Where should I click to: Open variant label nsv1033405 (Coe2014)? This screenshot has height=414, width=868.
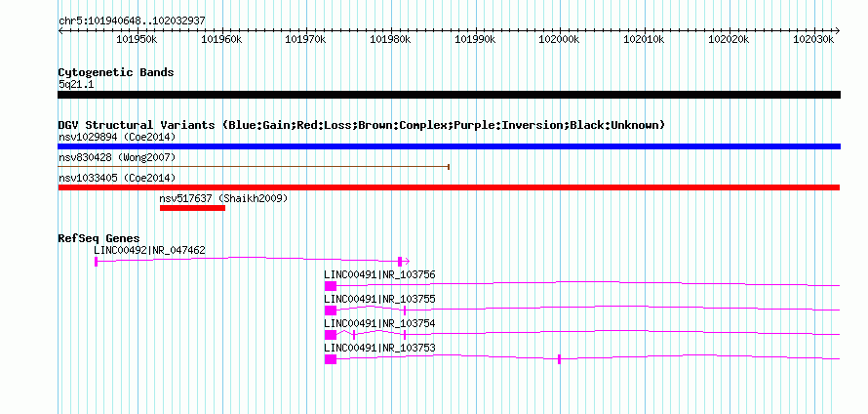click(x=117, y=178)
